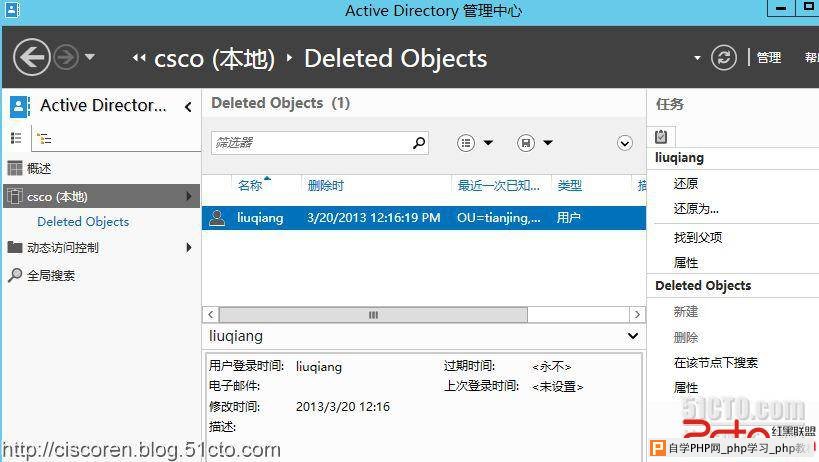Image resolution: width=819 pixels, height=462 pixels.
Task: Click the back navigation arrow
Action: point(31,57)
